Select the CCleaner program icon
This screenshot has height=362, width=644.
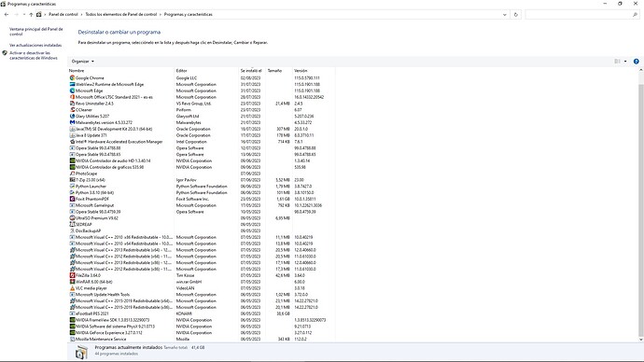tap(72, 110)
